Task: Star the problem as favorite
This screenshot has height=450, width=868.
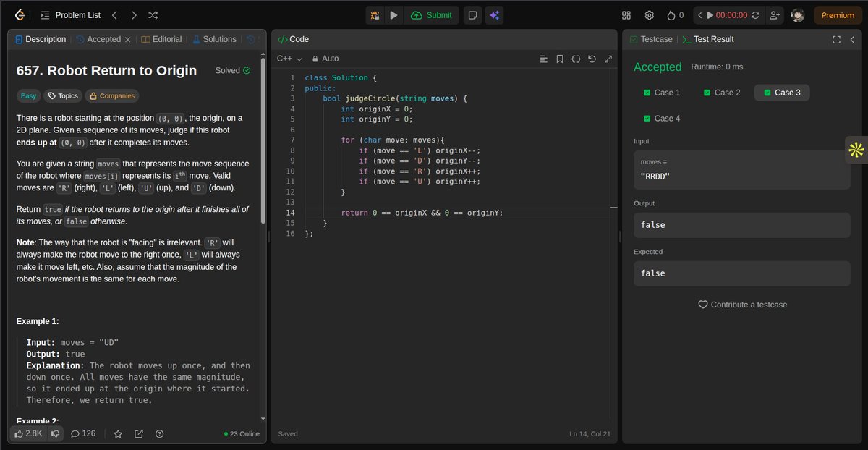Action: click(118, 434)
